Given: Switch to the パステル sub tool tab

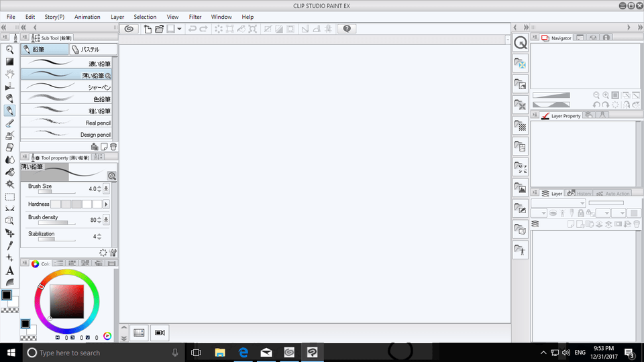Looking at the screenshot, I should (x=93, y=49).
